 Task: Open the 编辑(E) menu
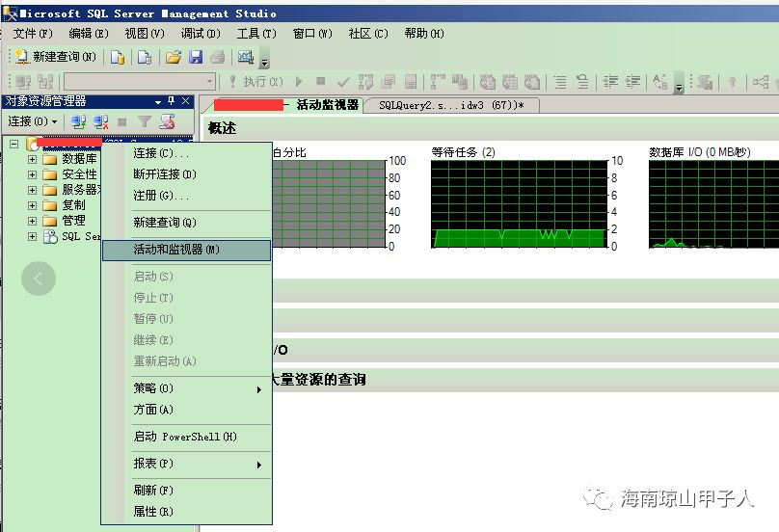click(89, 34)
